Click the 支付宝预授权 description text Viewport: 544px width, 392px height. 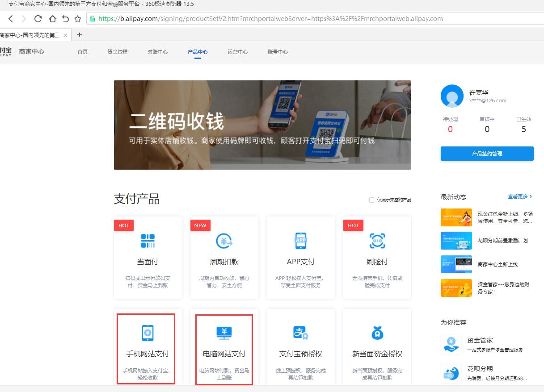(x=301, y=374)
